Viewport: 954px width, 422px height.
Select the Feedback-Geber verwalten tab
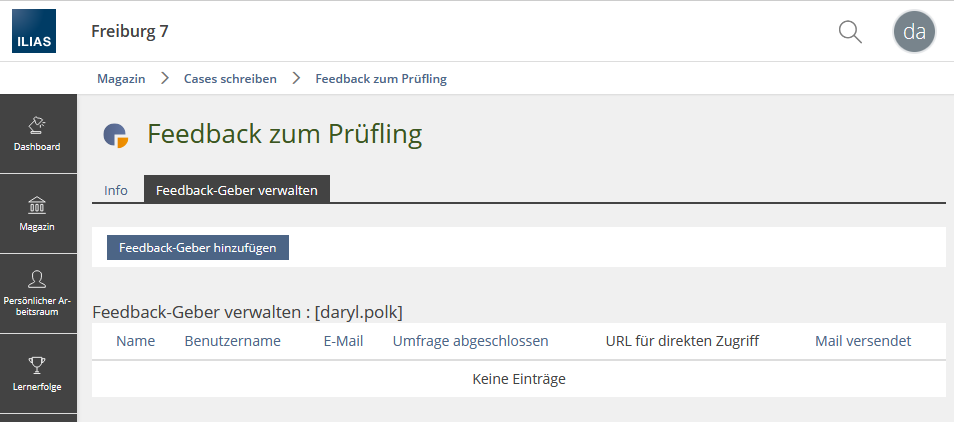(236, 190)
